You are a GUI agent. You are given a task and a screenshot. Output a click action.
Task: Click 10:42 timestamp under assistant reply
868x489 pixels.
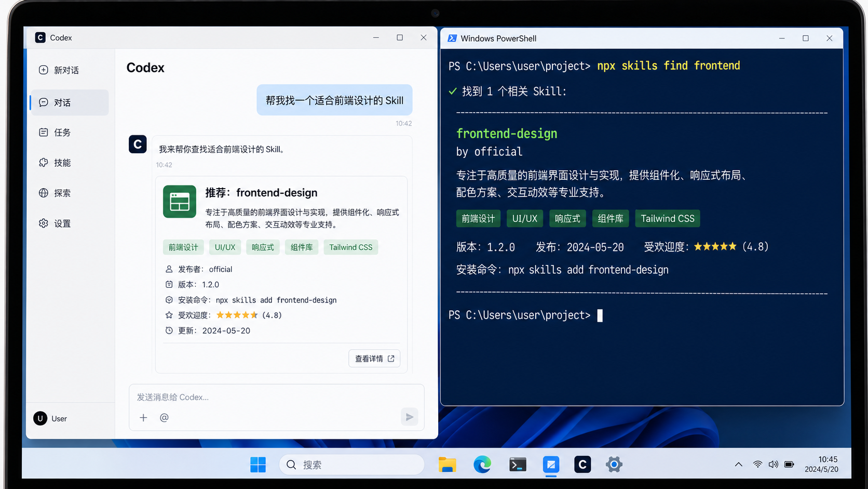point(164,165)
